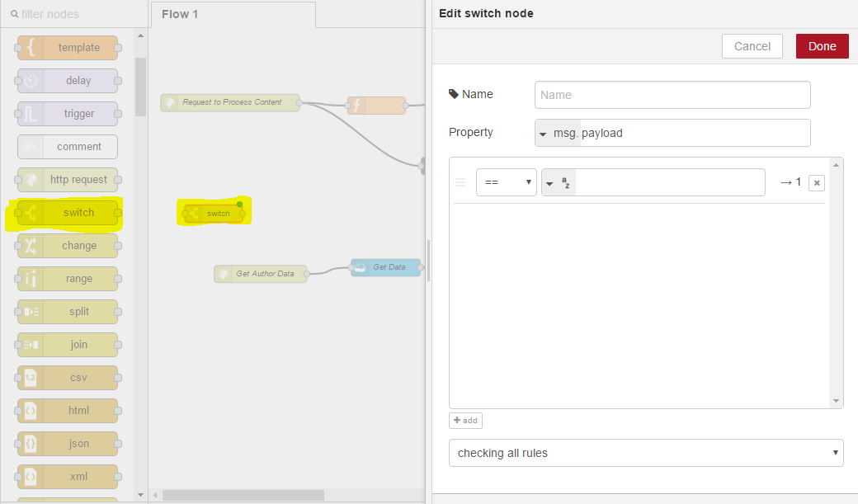Select the template node in palette

(68, 48)
